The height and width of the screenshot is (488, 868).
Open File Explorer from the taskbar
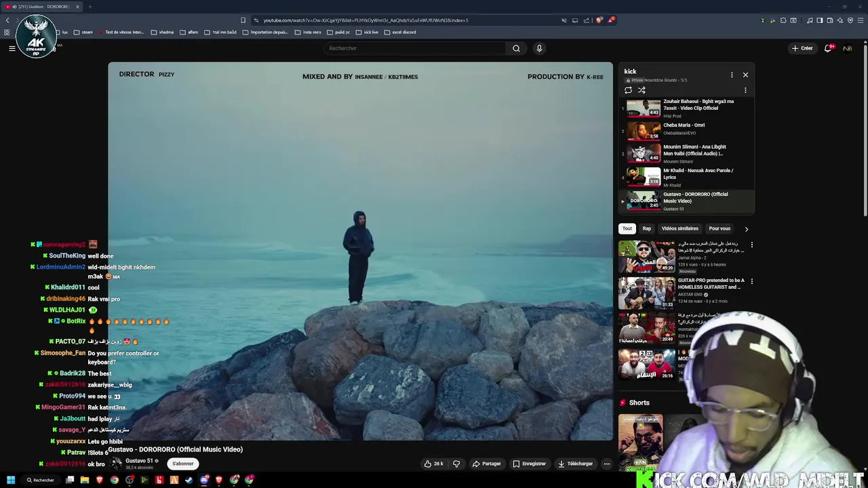(85, 480)
